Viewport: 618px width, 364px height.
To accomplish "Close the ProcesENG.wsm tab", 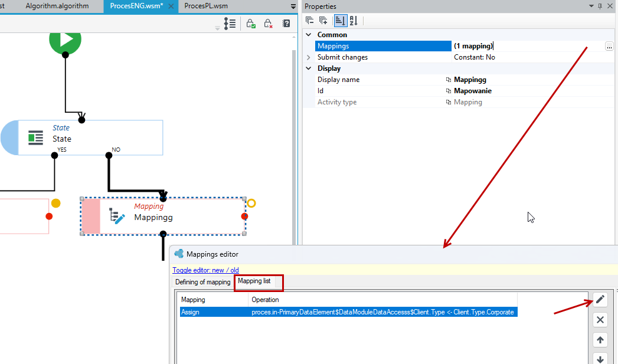I will (171, 6).
